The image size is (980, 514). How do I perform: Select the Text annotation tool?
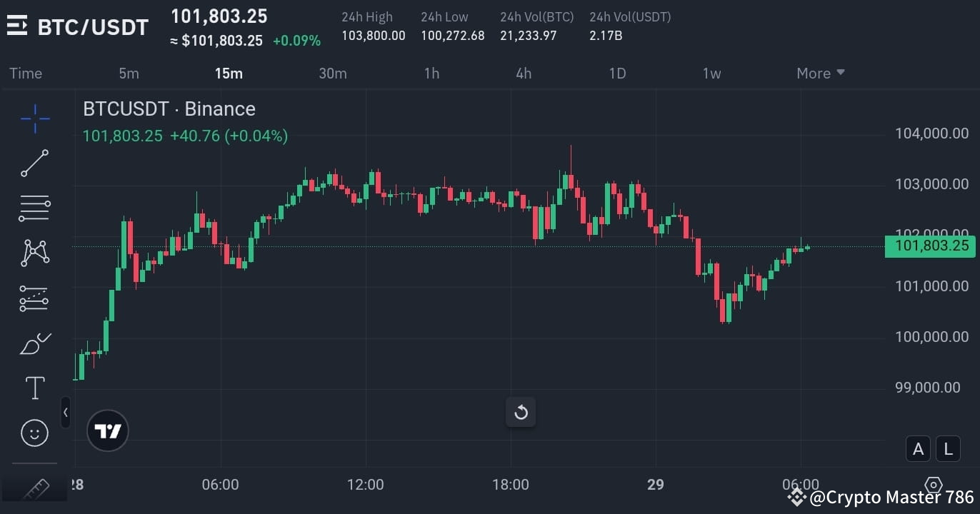[34, 388]
